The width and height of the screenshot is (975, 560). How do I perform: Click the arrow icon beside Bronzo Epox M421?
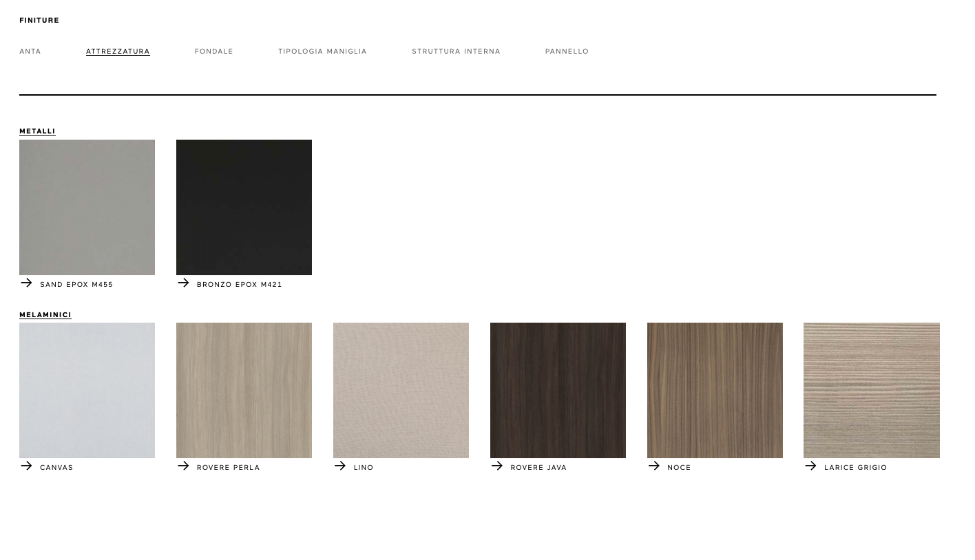[x=183, y=283]
